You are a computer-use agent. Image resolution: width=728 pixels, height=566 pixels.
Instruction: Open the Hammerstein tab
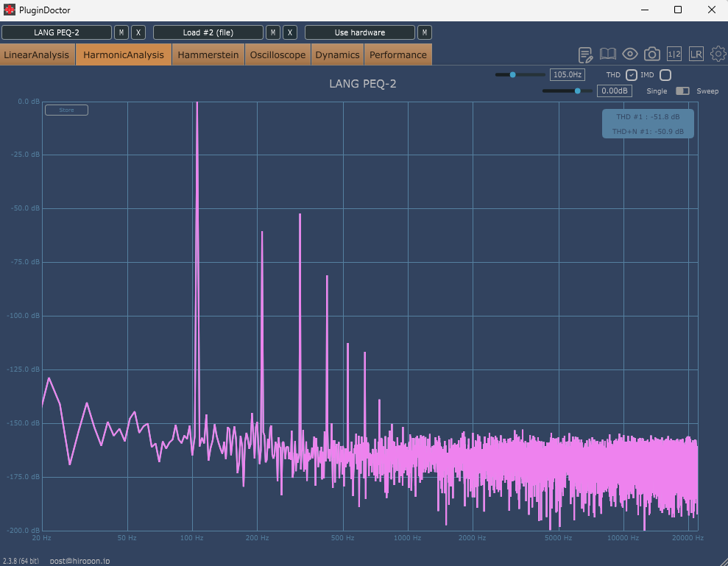pos(208,54)
